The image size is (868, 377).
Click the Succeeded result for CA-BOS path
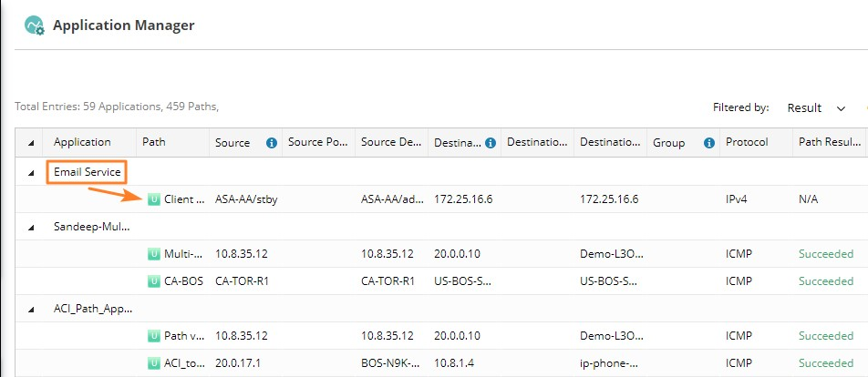pyautogui.click(x=825, y=280)
